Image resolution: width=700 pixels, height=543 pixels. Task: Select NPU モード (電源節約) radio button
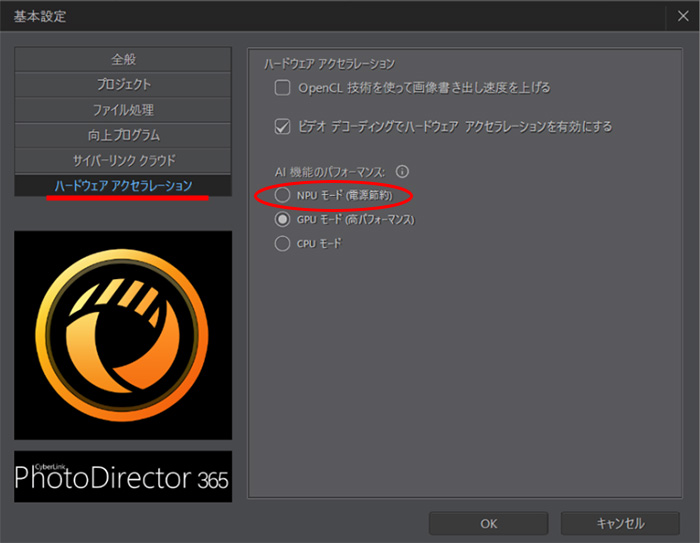point(283,195)
